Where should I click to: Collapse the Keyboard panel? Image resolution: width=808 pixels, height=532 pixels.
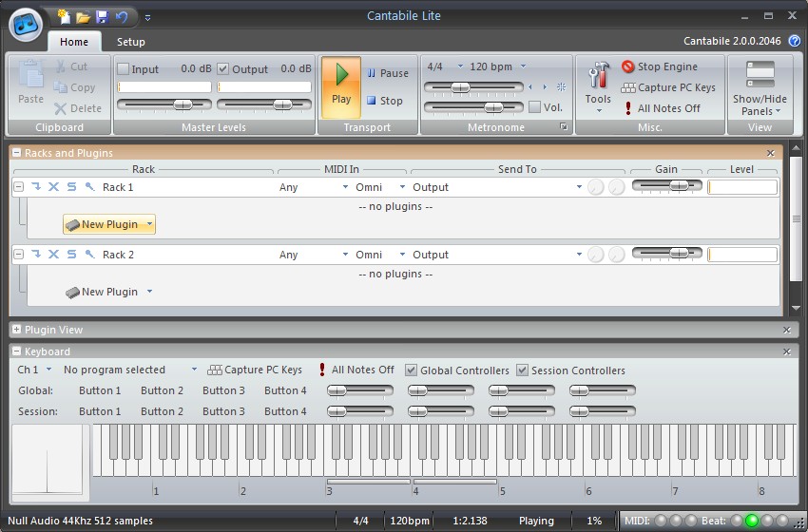coord(16,351)
